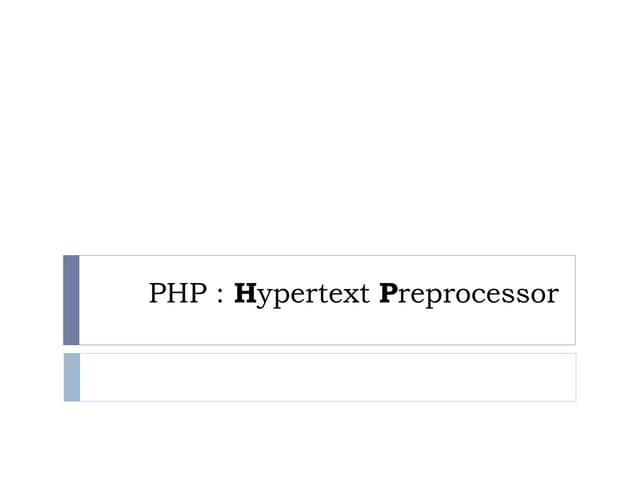640x480 pixels.
Task: Click the first letter "P" of "PHP"
Action: pos(157,294)
